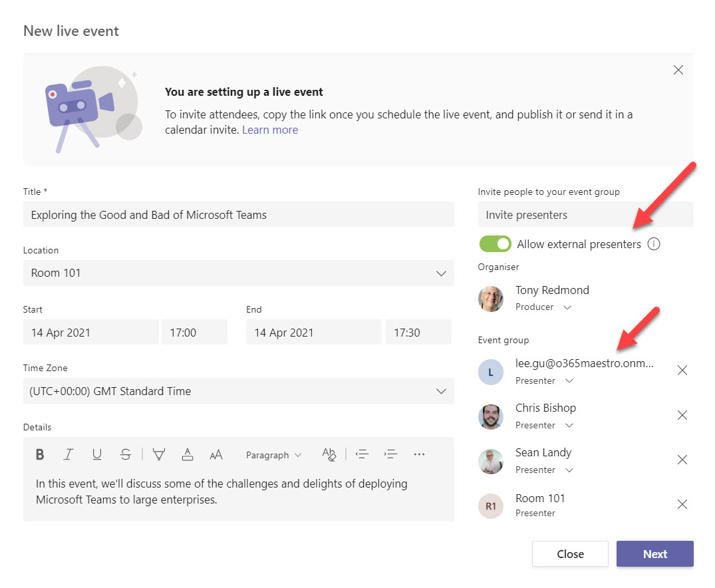The image size is (715, 588).
Task: Open the start time 17:00 picker
Action: click(194, 332)
